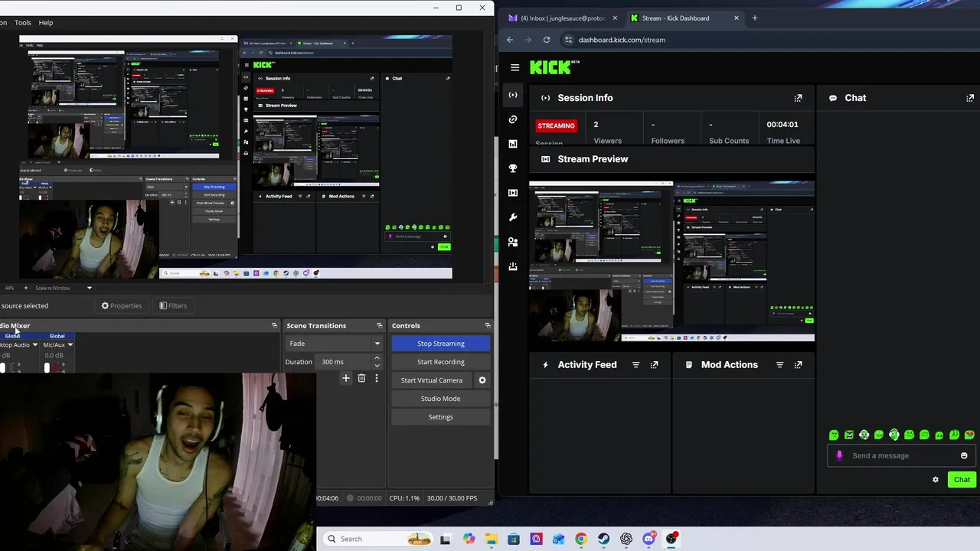Open the emoji picker in chat input
This screenshot has height=551, width=980.
pyautogui.click(x=964, y=455)
